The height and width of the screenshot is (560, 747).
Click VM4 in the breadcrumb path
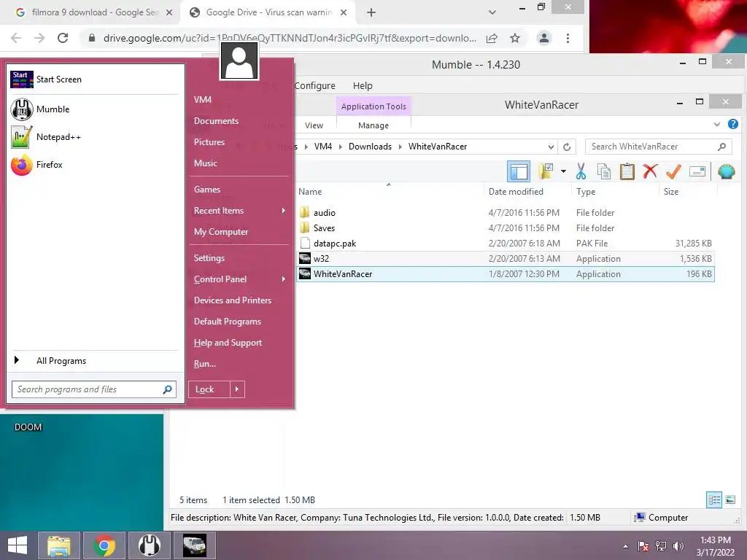click(x=323, y=147)
